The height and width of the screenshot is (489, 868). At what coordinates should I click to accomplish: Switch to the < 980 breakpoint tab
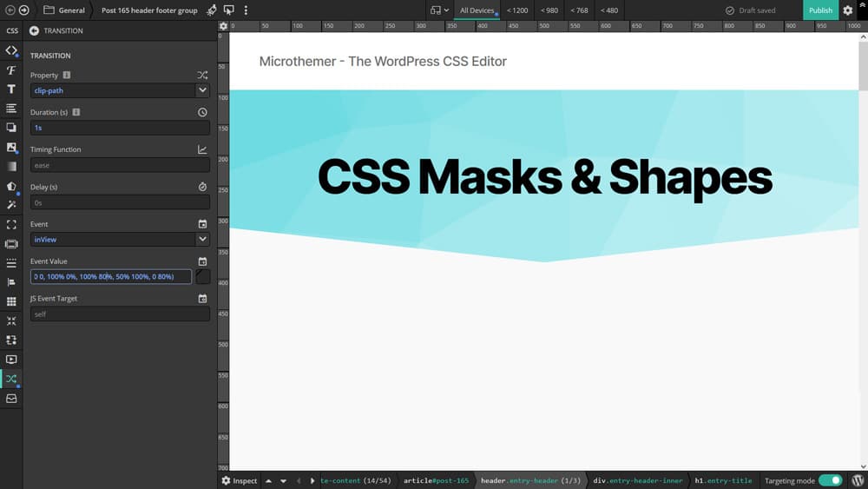[549, 10]
